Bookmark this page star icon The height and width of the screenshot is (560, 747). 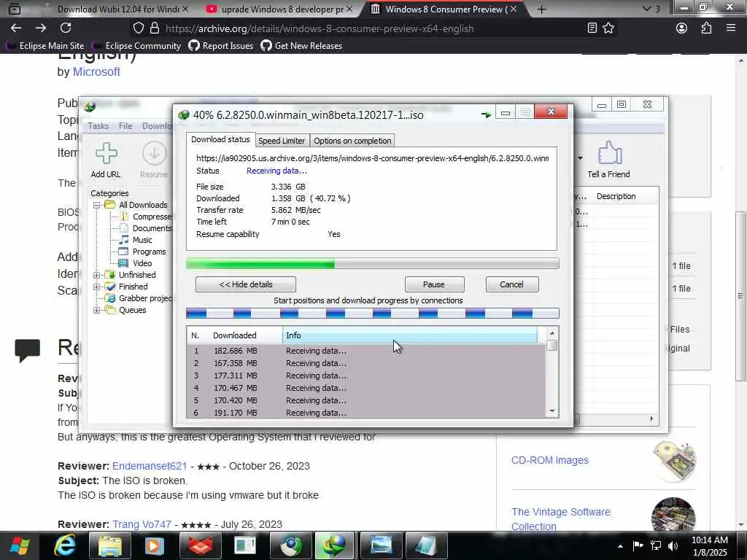[x=608, y=28]
